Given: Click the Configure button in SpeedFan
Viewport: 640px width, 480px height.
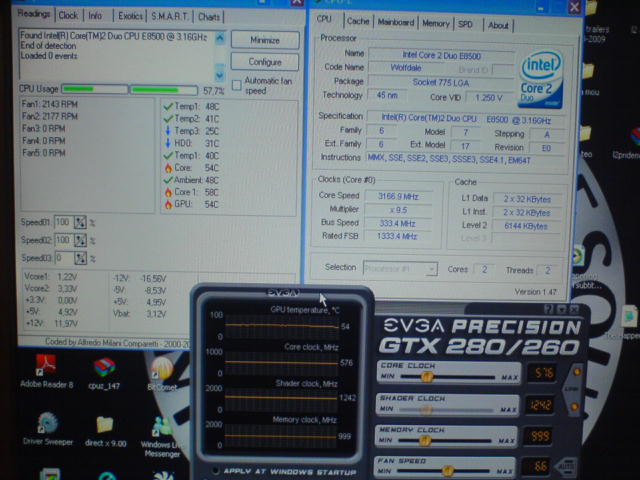Looking at the screenshot, I should 265,62.
